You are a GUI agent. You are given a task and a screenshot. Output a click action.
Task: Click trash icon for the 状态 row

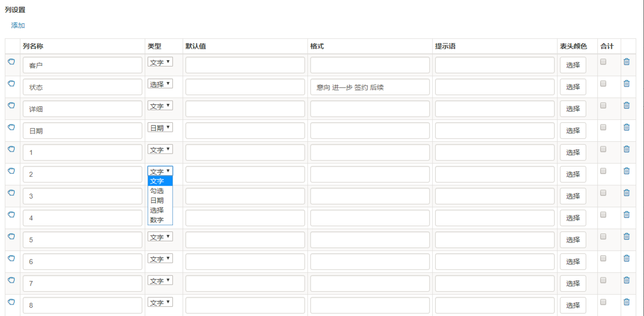[626, 84]
